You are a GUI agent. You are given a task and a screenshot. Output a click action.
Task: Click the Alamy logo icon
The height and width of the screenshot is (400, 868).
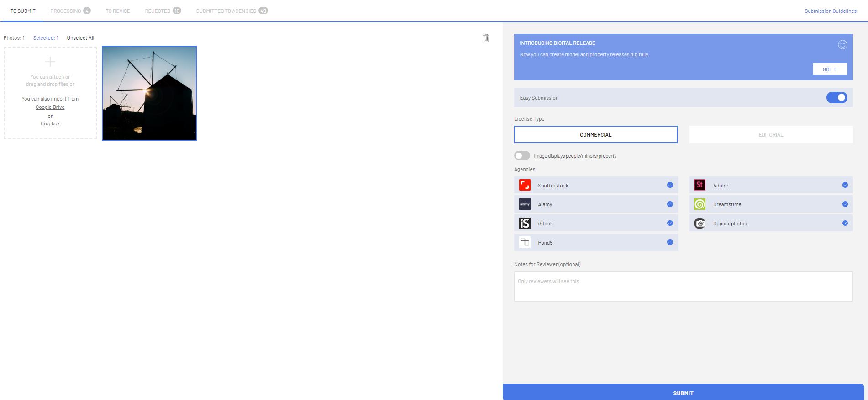click(x=525, y=204)
